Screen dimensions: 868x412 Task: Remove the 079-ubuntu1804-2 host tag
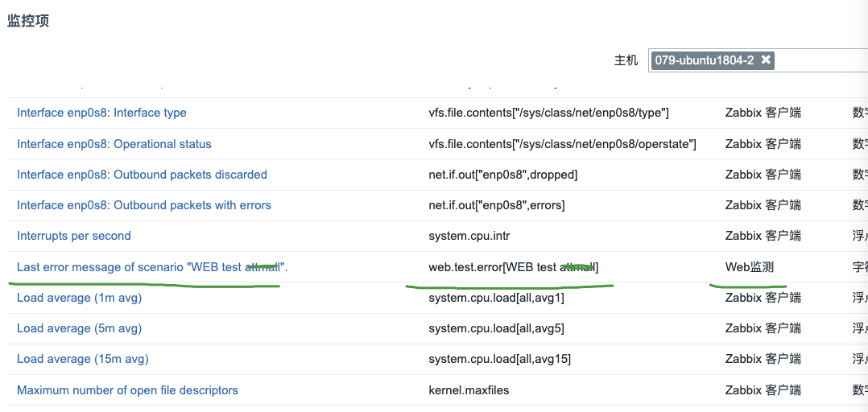pos(766,60)
